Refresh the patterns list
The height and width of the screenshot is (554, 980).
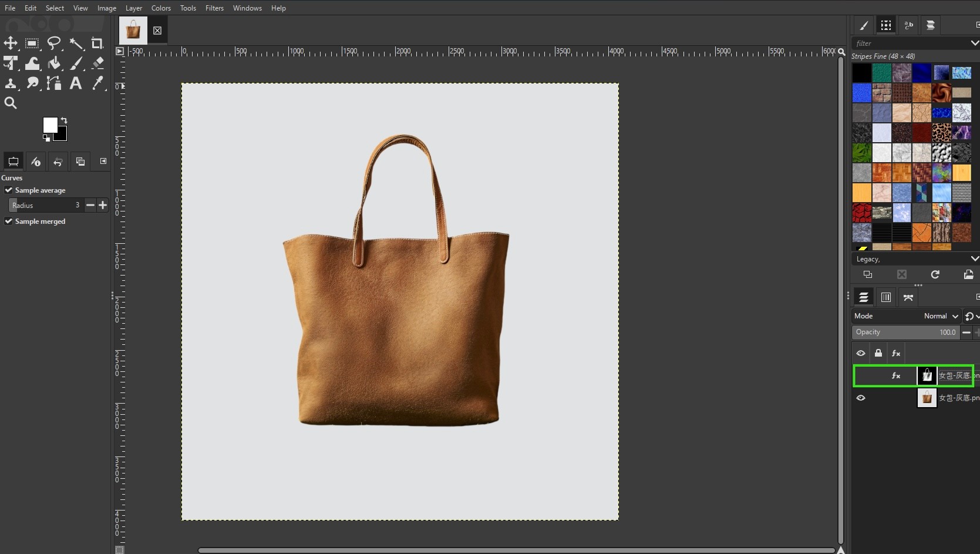point(935,274)
